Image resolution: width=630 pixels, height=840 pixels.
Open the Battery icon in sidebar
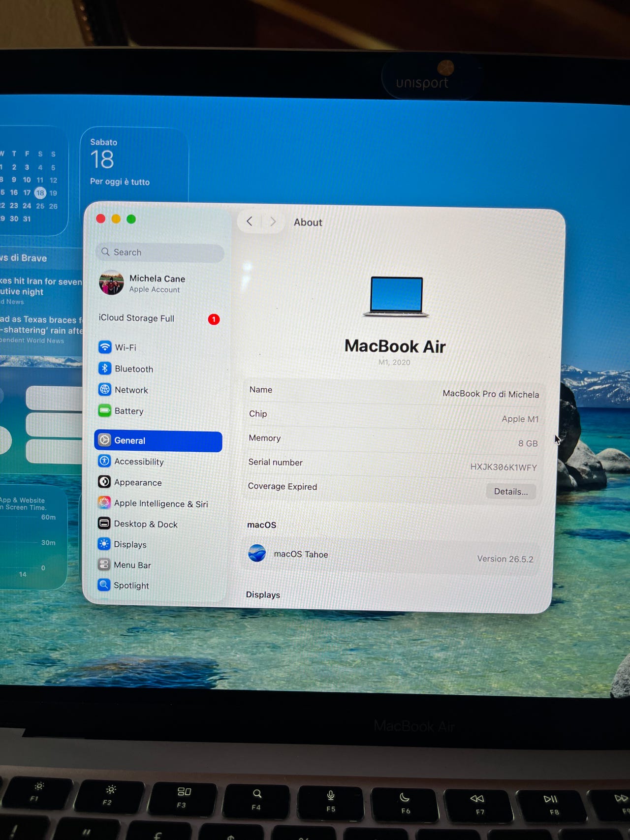(105, 410)
